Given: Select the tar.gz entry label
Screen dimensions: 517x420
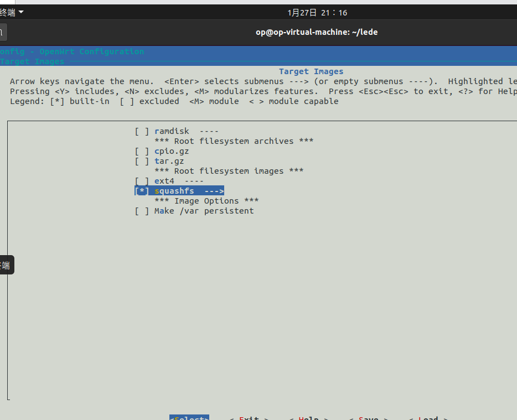Looking at the screenshot, I should (x=169, y=161).
